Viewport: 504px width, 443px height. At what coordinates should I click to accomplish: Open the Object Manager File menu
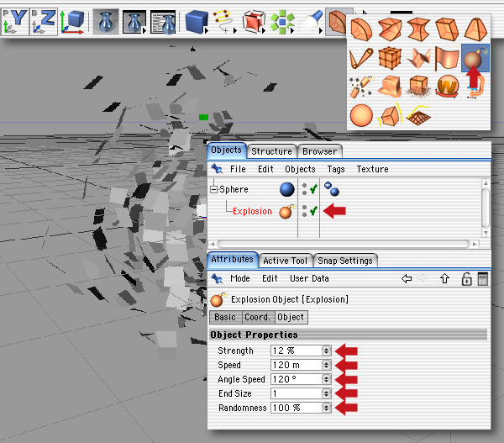tap(238, 169)
